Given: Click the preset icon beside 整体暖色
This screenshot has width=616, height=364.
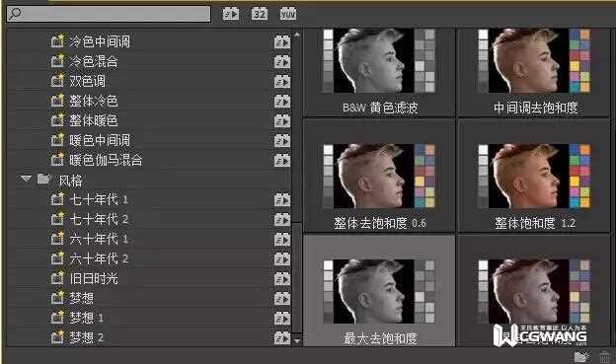Looking at the screenshot, I should tap(57, 120).
